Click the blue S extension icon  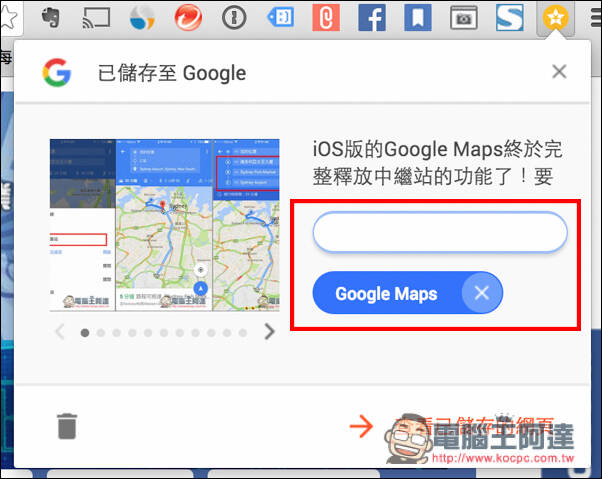click(509, 17)
